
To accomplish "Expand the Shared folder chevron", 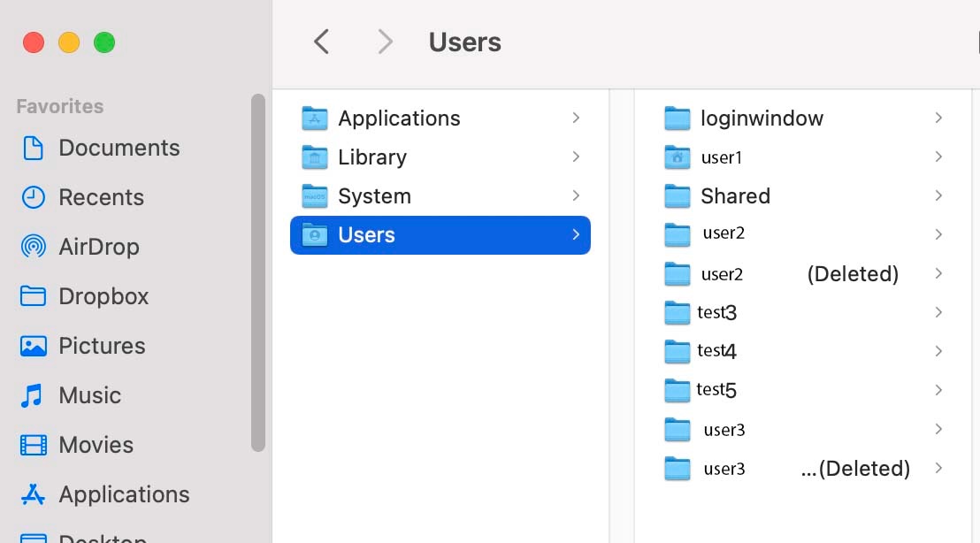I will pyautogui.click(x=938, y=195).
